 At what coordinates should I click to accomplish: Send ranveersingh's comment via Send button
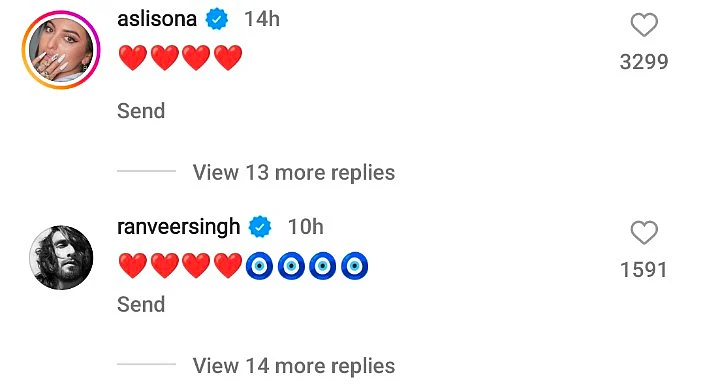141,304
